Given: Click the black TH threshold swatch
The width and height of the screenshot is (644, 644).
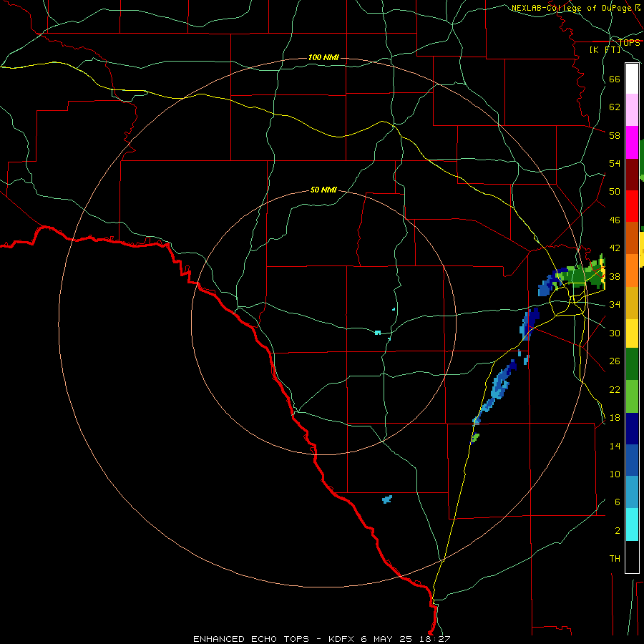Looking at the screenshot, I should (632, 557).
